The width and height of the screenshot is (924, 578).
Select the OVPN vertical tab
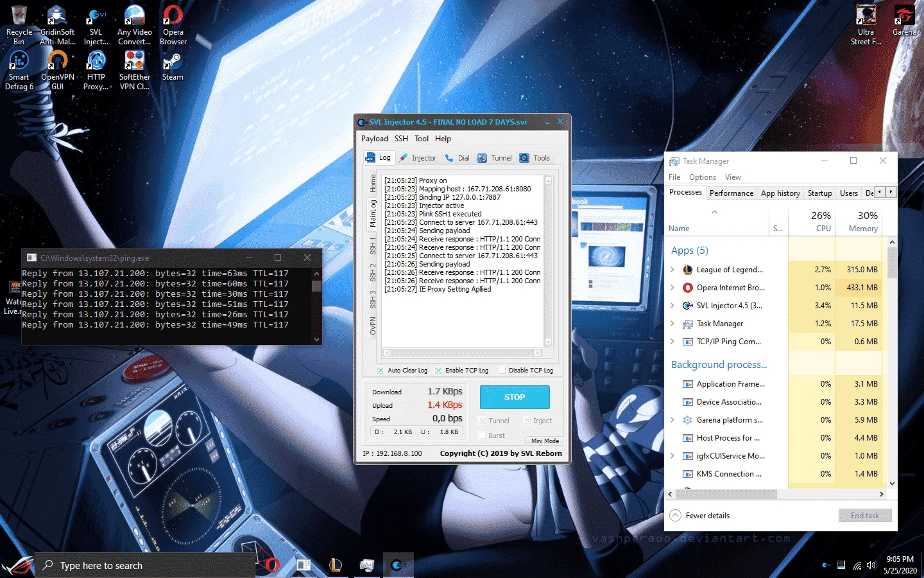point(373,326)
